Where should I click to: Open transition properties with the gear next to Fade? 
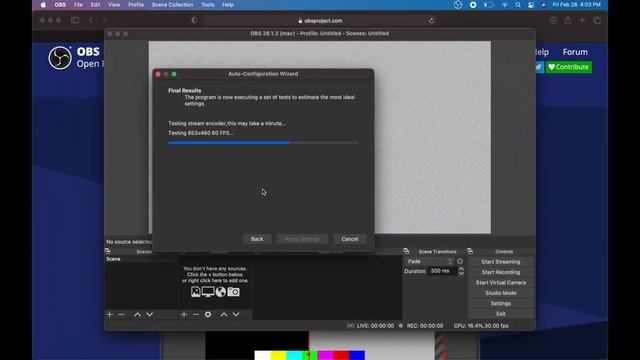click(460, 261)
